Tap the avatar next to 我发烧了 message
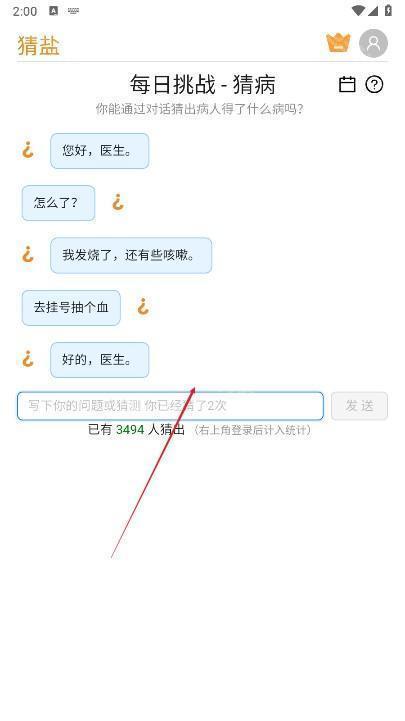405x721 pixels. pyautogui.click(x=28, y=255)
